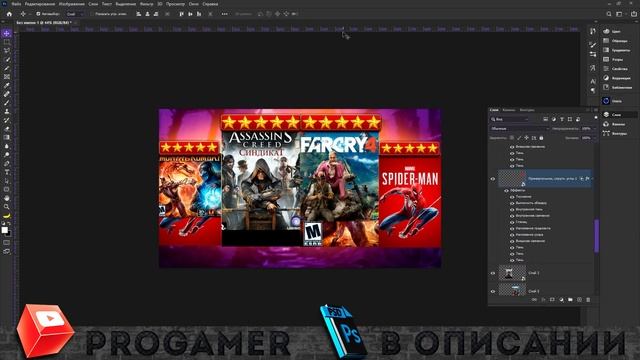640x360 pixels.
Task: Select the Zoom tool
Action: 7,207
